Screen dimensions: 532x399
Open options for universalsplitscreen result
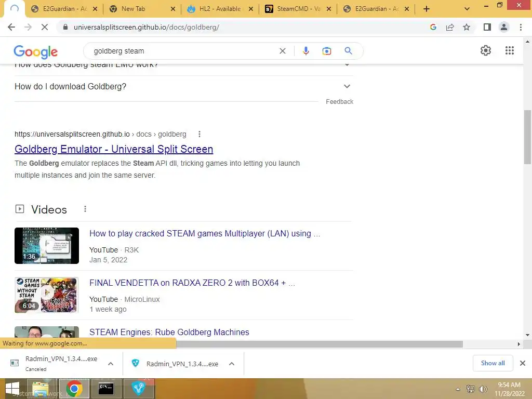(199, 134)
